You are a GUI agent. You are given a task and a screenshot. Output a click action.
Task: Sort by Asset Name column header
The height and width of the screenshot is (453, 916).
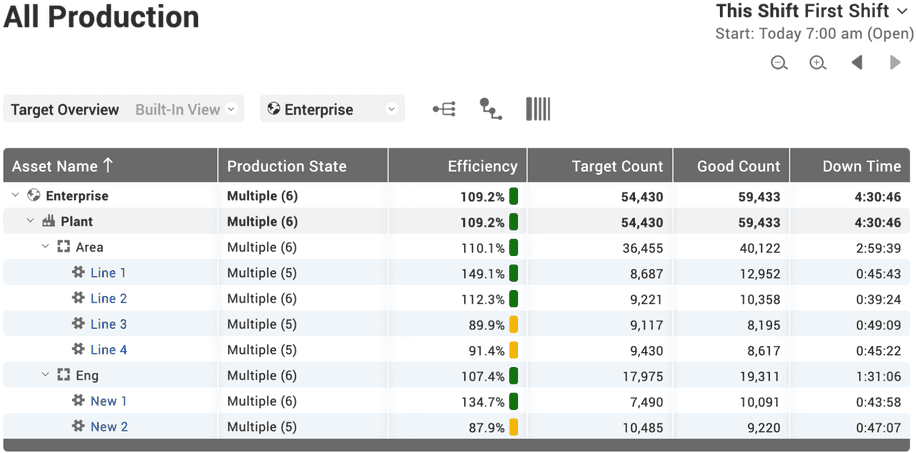tap(110, 166)
